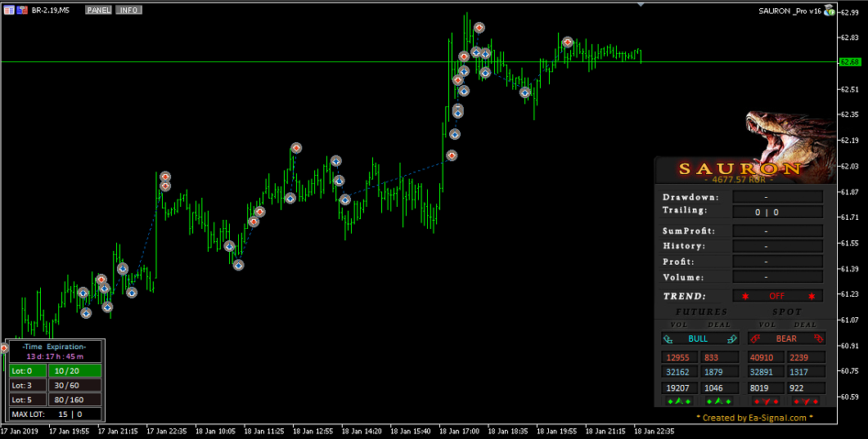
Task: Click the Profit value field
Action: pos(778,262)
